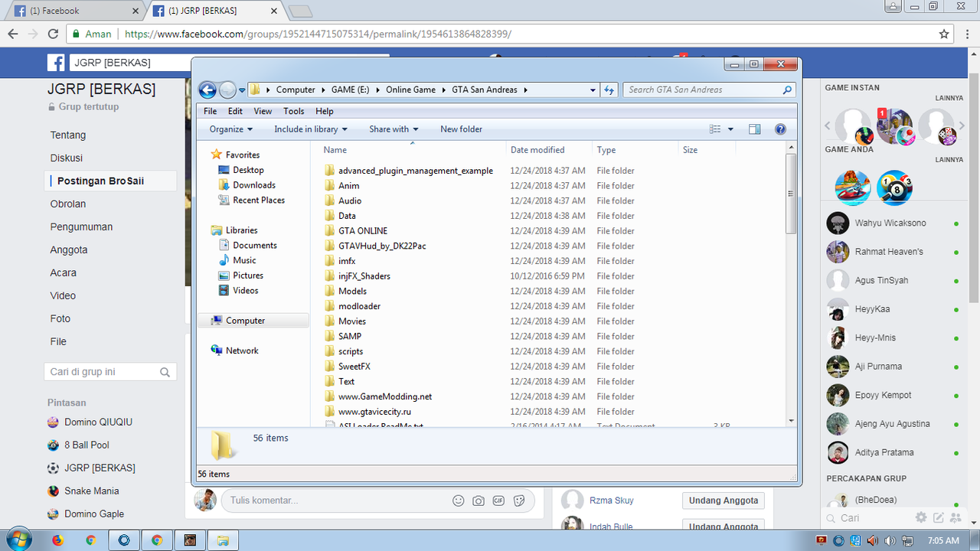This screenshot has height=551, width=980.
Task: Open Anggota in Facebook group sidebar
Action: tap(69, 249)
